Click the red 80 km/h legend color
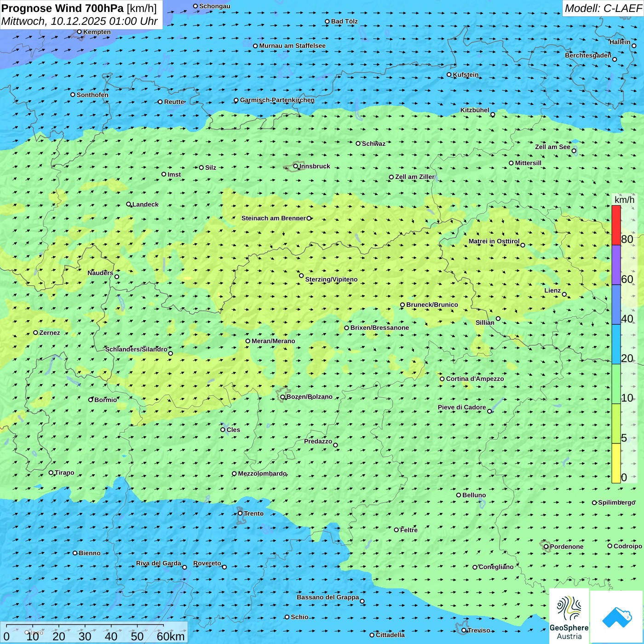 click(x=616, y=225)
